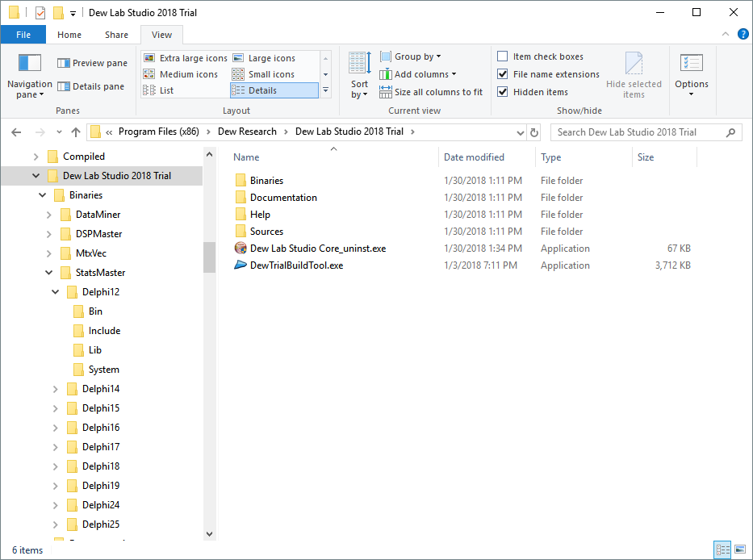
Task: Open the File menu
Action: click(x=23, y=35)
